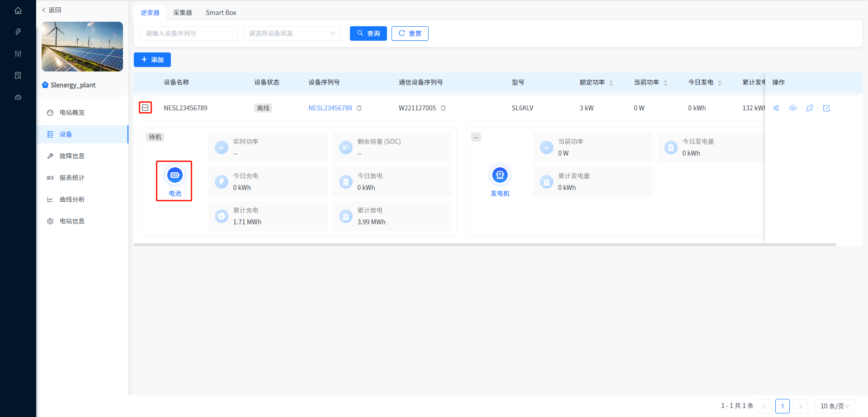Collapse the NESL23456789 device row
Image resolution: width=868 pixels, height=417 pixels.
click(x=145, y=108)
